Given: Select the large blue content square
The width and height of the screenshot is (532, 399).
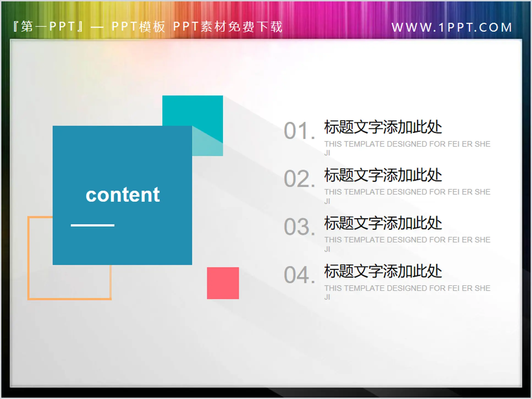Looking at the screenshot, I should tap(122, 195).
